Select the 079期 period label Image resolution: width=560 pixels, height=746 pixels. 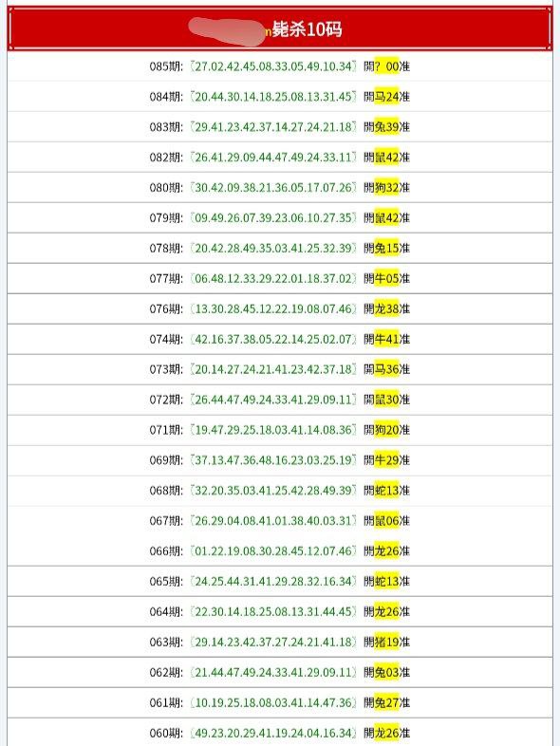pyautogui.click(x=166, y=218)
